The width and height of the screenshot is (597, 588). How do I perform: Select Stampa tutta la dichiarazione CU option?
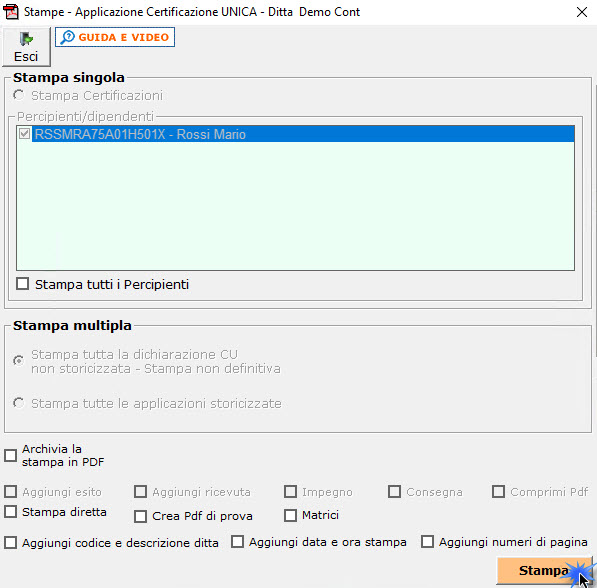pos(18,360)
